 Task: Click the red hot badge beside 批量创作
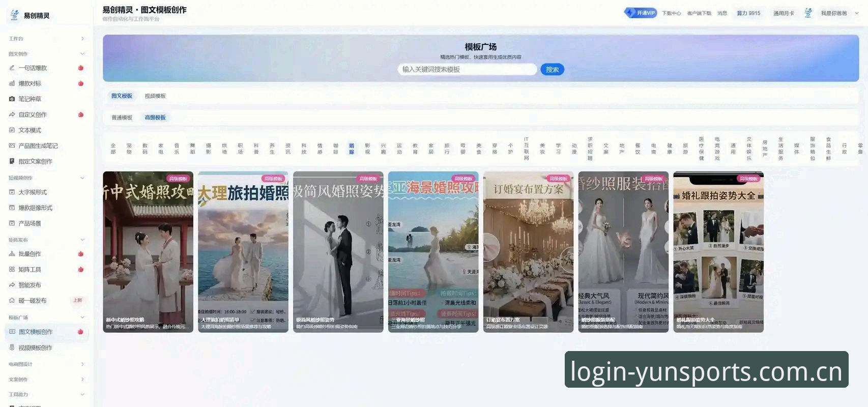click(x=81, y=254)
